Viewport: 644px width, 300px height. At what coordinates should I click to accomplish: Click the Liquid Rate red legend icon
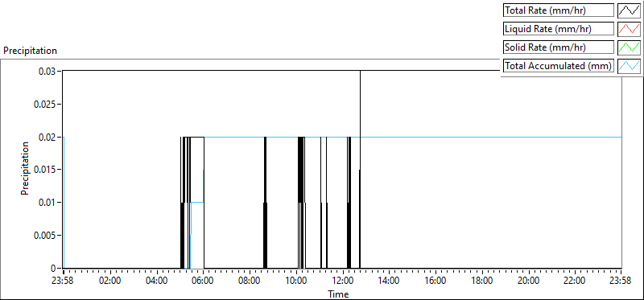pos(630,29)
